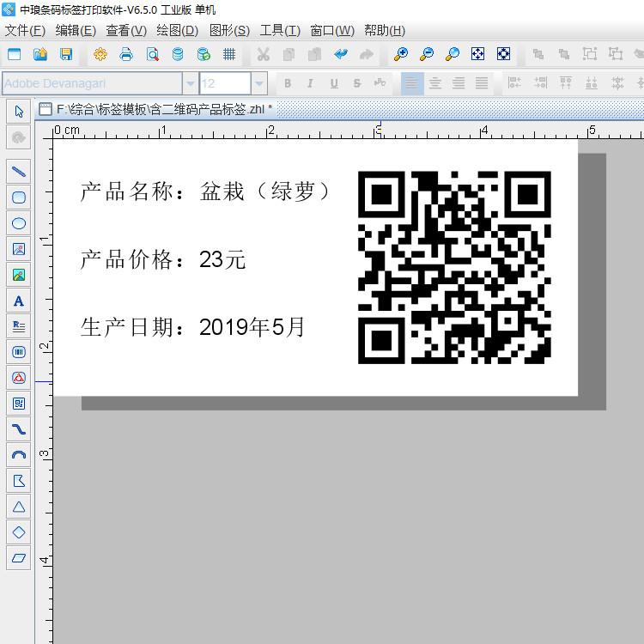Select the polygon drawing tool
Image resolution: width=644 pixels, height=644 pixels.
[x=19, y=481]
